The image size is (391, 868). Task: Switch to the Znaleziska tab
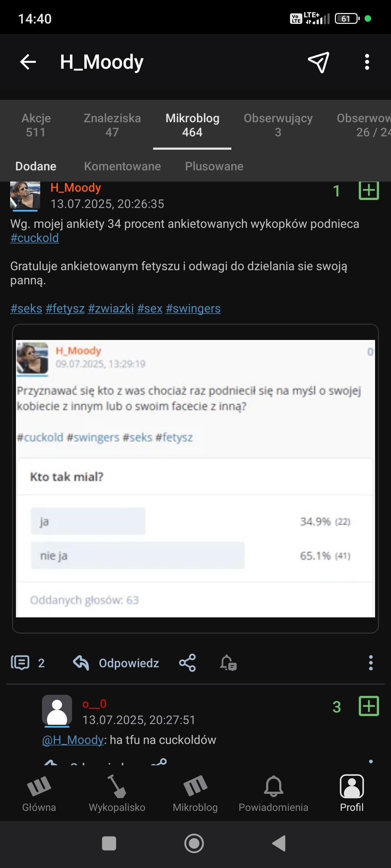[x=112, y=125]
